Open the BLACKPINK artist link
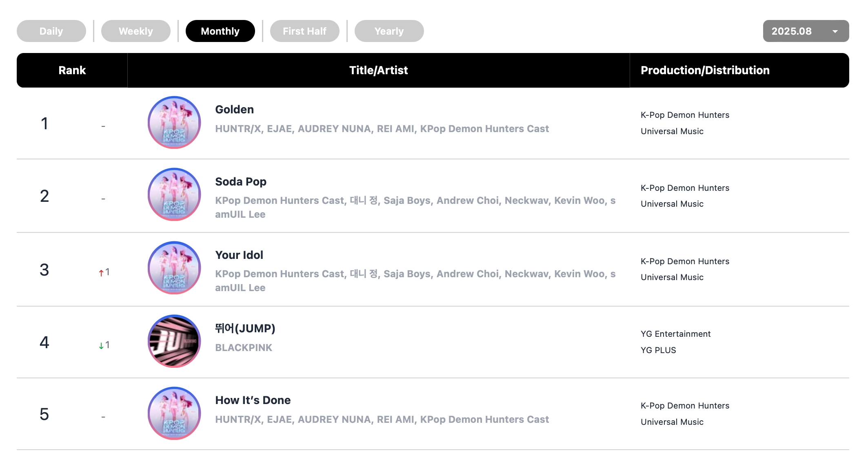Screen dimensions: 868x455 (244, 348)
